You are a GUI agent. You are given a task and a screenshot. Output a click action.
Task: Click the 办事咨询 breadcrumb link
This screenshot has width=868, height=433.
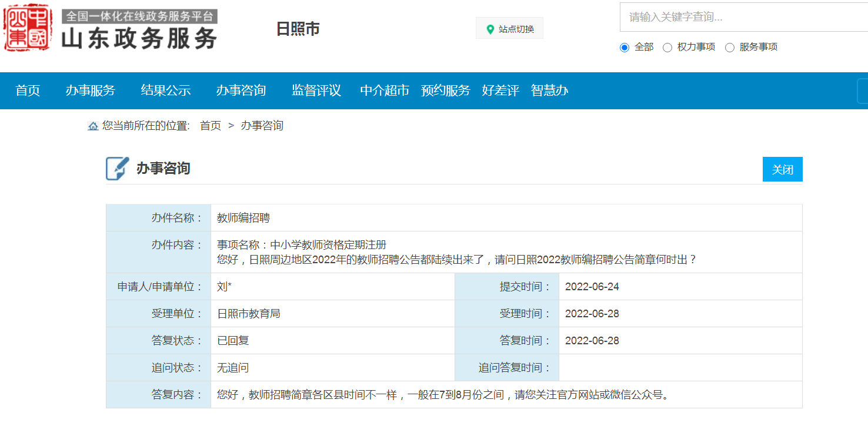(x=262, y=126)
